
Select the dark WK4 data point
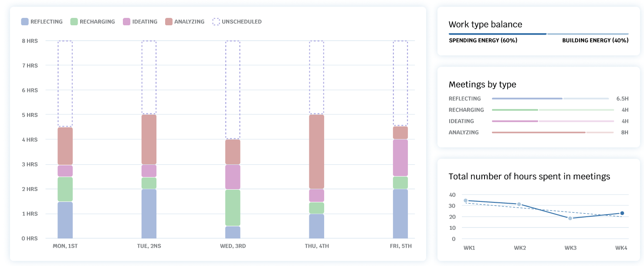click(622, 213)
